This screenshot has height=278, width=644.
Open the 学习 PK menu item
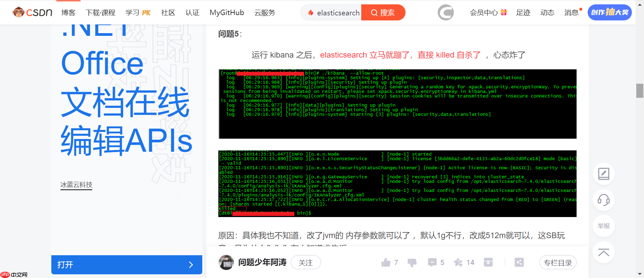138,13
